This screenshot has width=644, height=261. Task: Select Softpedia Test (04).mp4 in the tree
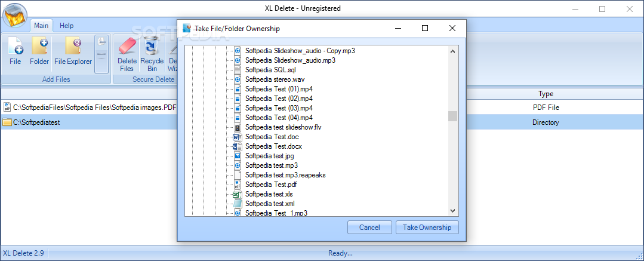tap(279, 118)
